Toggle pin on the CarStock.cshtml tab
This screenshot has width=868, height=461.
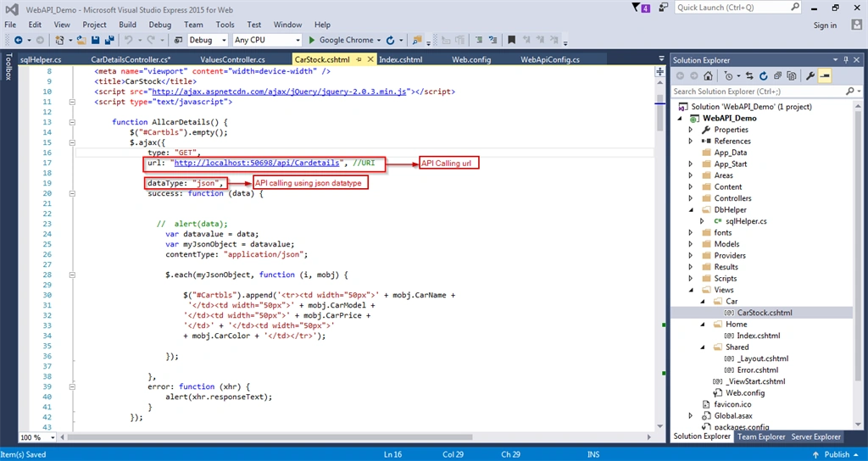359,59
